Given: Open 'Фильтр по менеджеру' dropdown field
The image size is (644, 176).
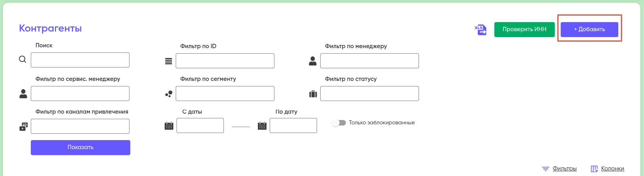Looking at the screenshot, I should click(x=369, y=61).
